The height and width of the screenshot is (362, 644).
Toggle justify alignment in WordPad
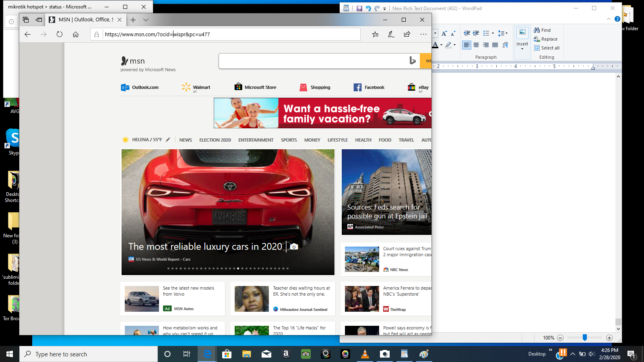click(495, 45)
